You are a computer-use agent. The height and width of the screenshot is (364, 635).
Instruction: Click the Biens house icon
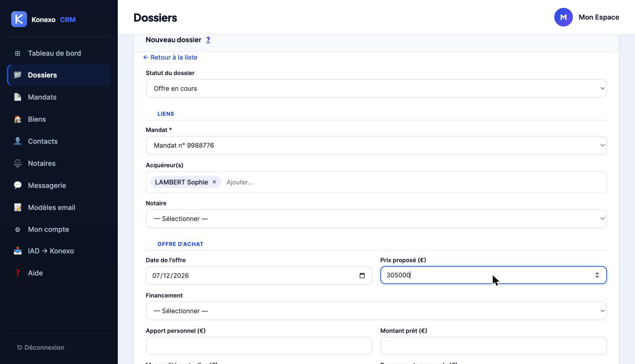point(18,119)
